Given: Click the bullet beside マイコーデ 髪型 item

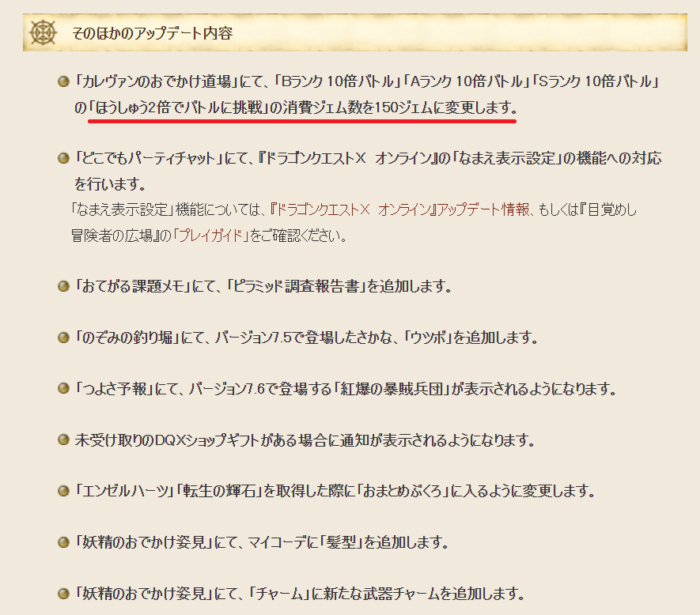Looking at the screenshot, I should pyautogui.click(x=63, y=542).
